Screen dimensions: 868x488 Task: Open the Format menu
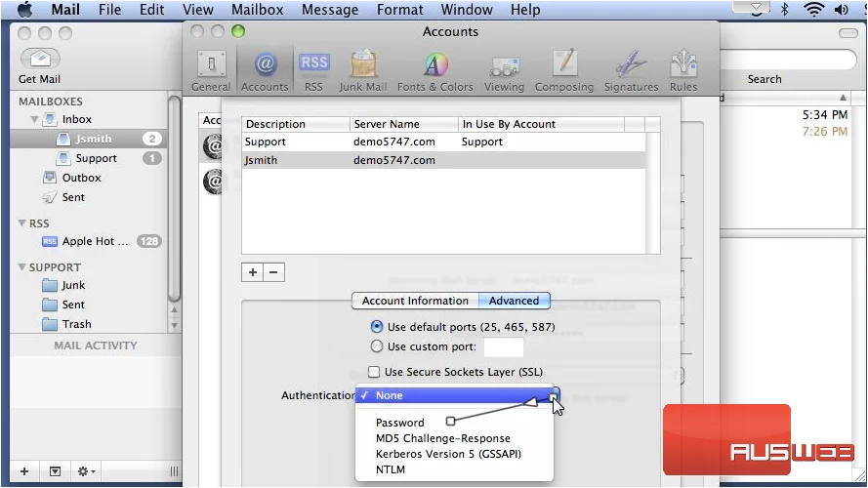[399, 10]
